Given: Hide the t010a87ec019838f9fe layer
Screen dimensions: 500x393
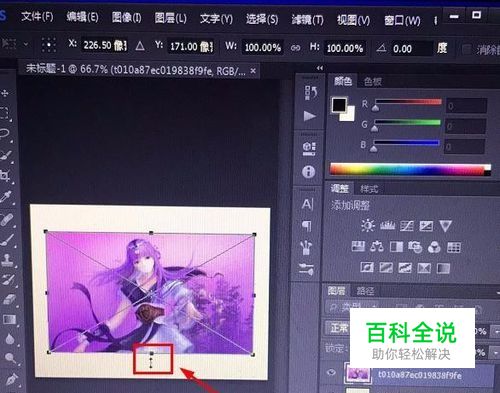Looking at the screenshot, I should (331, 372).
